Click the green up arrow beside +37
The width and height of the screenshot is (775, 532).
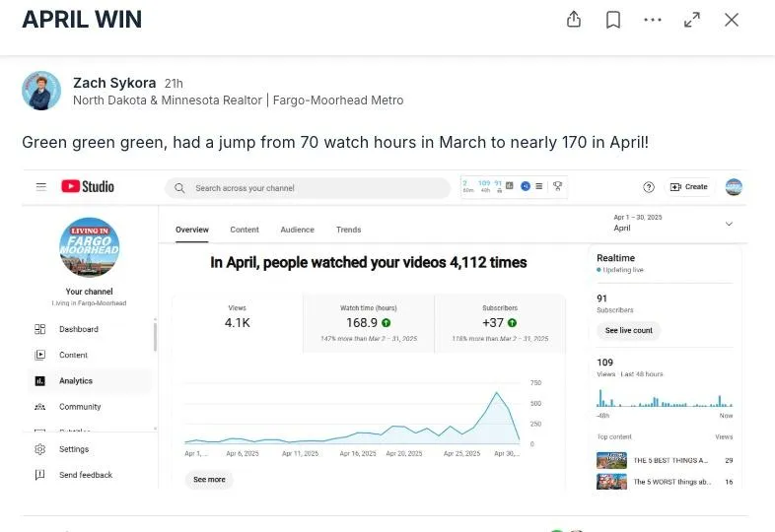512,322
